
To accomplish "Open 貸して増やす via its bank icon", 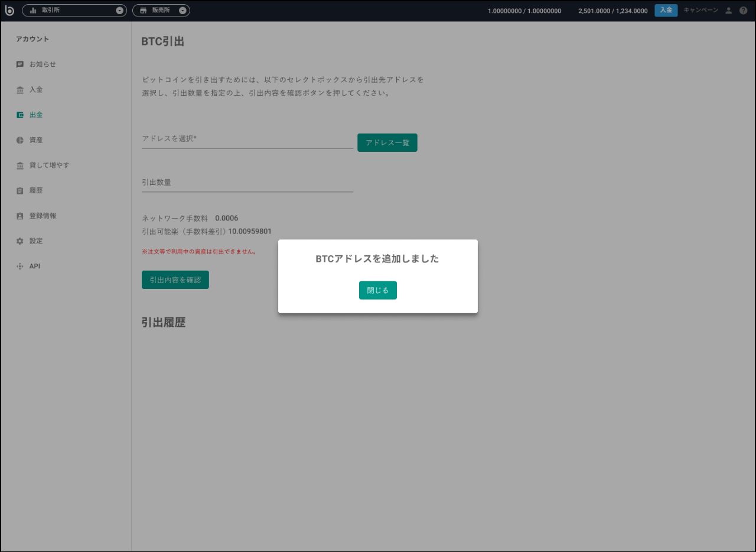I will click(x=19, y=165).
